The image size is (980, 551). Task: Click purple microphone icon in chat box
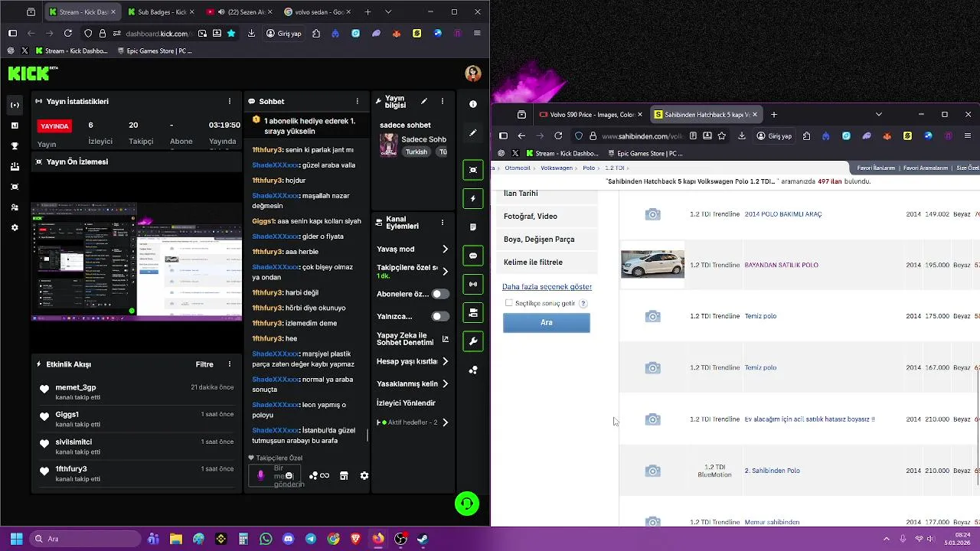pos(260,475)
